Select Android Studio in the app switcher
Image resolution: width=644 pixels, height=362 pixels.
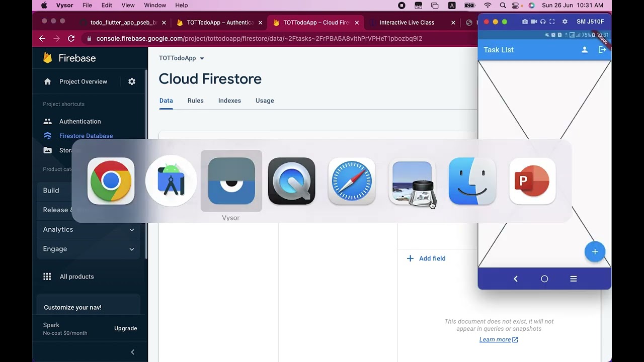[171, 181]
